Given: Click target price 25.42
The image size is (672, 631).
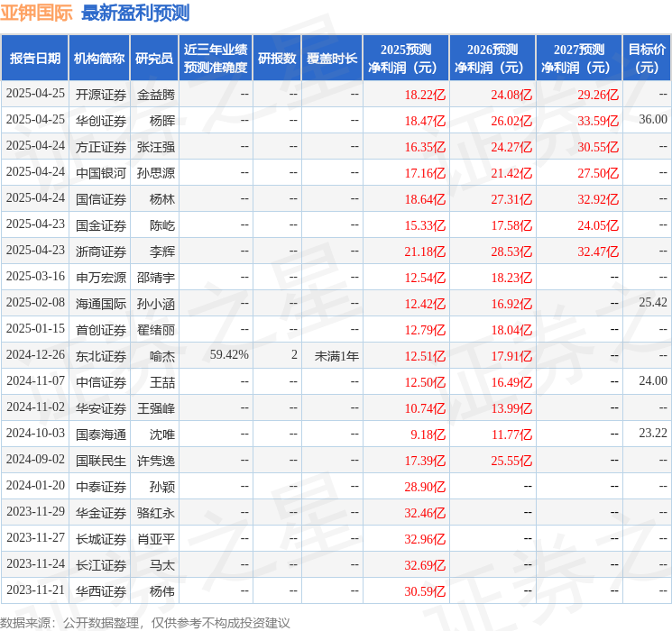Looking at the screenshot, I should [653, 303].
